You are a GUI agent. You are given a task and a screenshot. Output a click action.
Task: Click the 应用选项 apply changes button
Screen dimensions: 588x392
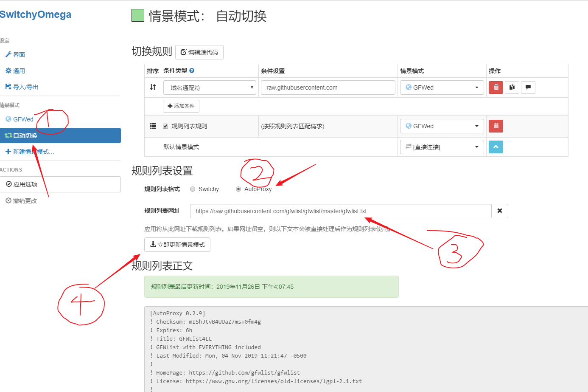pos(60,184)
